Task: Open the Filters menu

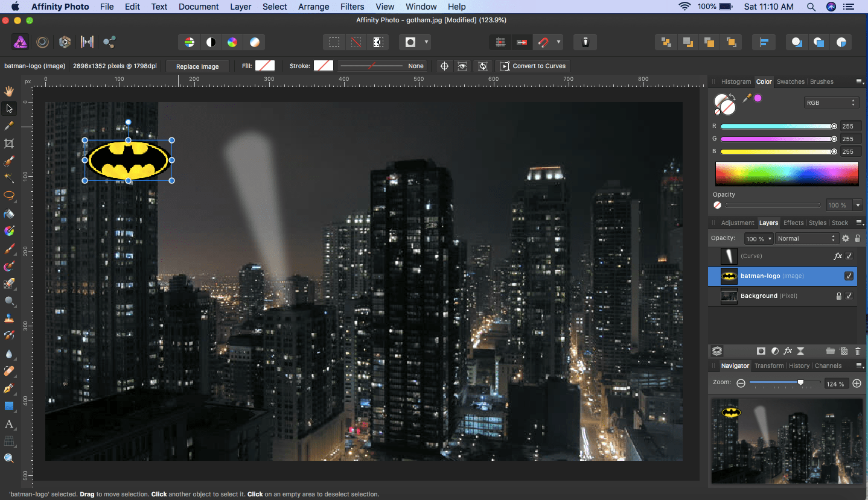Action: coord(352,7)
